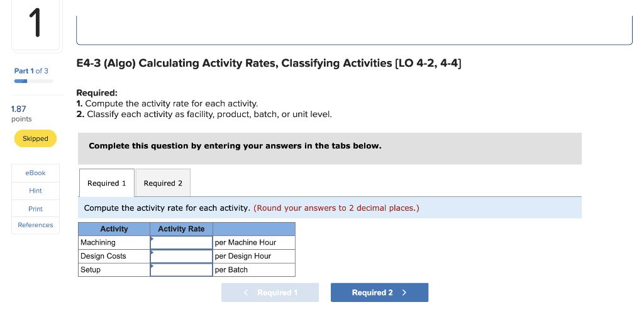
Task: Click the Setup activity rate input
Action: tap(181, 270)
